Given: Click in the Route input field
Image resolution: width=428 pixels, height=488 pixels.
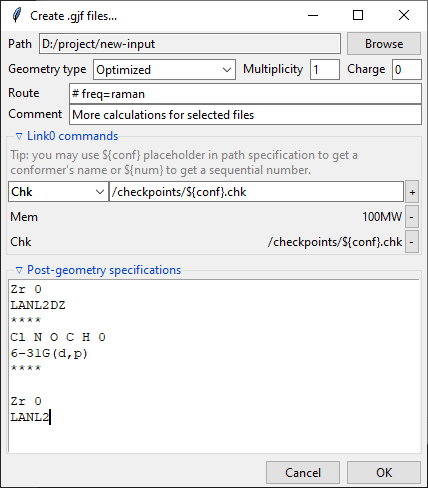Looking at the screenshot, I should click(245, 94).
